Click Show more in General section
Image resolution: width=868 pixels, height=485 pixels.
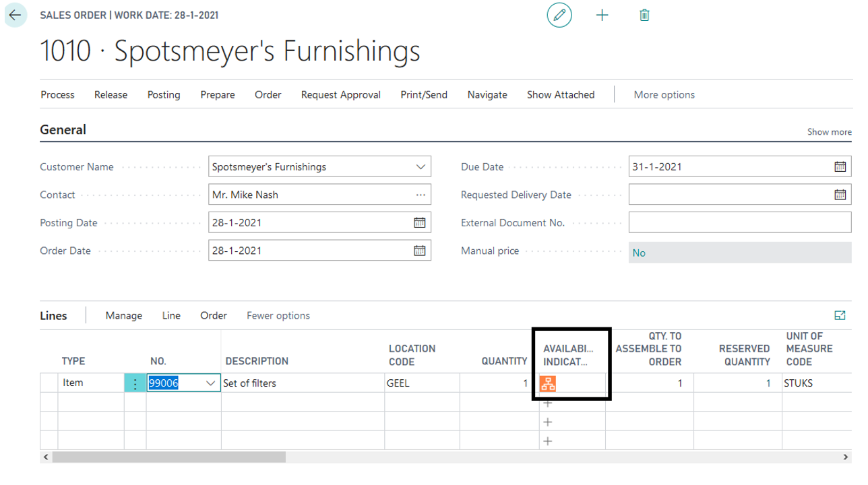coord(829,132)
